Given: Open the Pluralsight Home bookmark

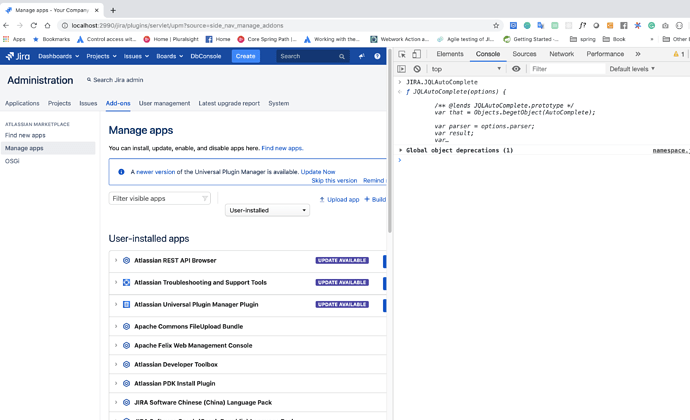Looking at the screenshot, I should [171, 39].
